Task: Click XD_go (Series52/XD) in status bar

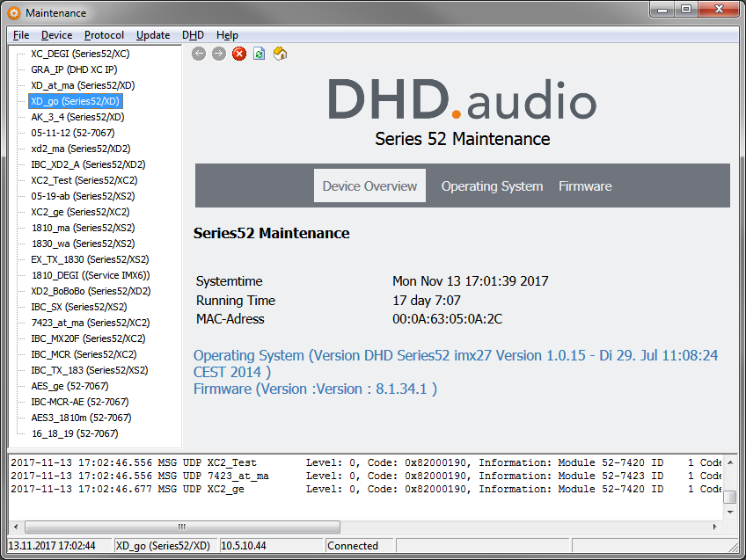Action: coord(163,546)
